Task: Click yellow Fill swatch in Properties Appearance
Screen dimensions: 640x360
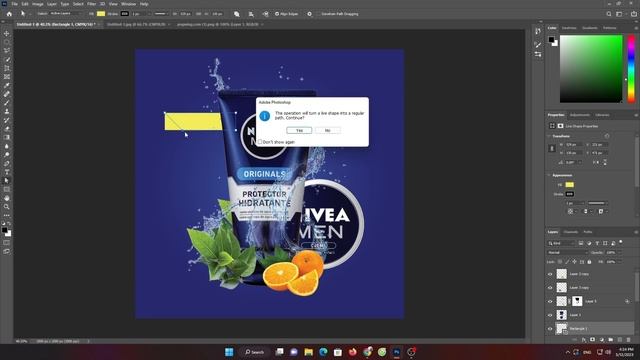Action: (x=570, y=185)
